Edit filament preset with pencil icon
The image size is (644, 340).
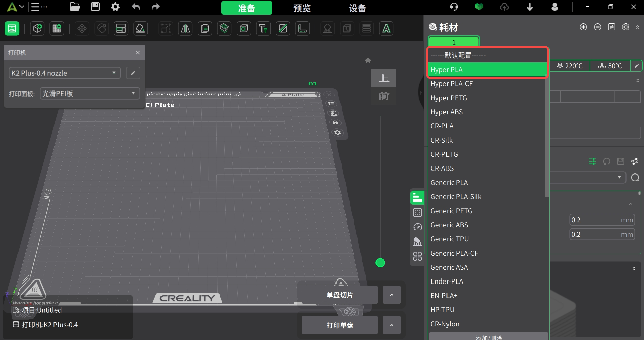point(637,66)
